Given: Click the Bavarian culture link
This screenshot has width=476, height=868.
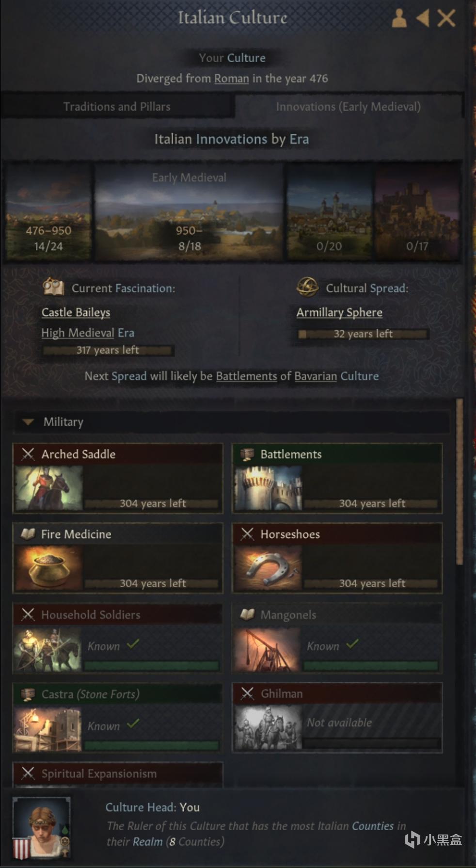Looking at the screenshot, I should tap(316, 376).
